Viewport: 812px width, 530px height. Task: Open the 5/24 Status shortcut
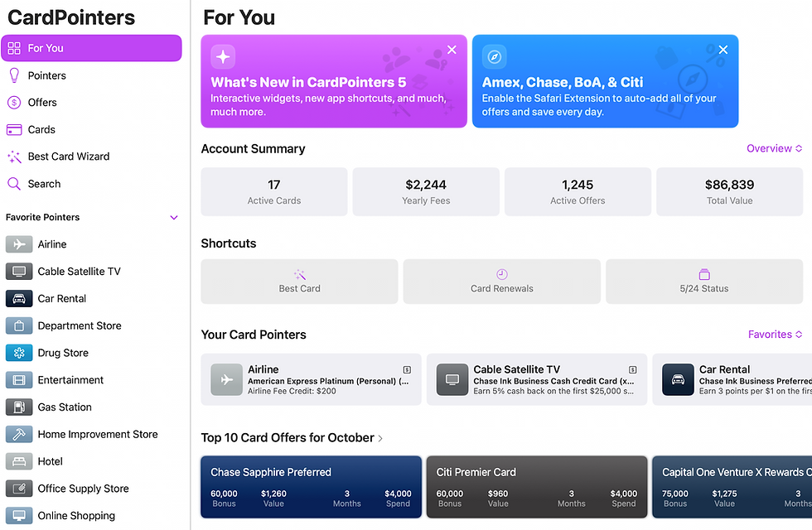[x=704, y=282]
